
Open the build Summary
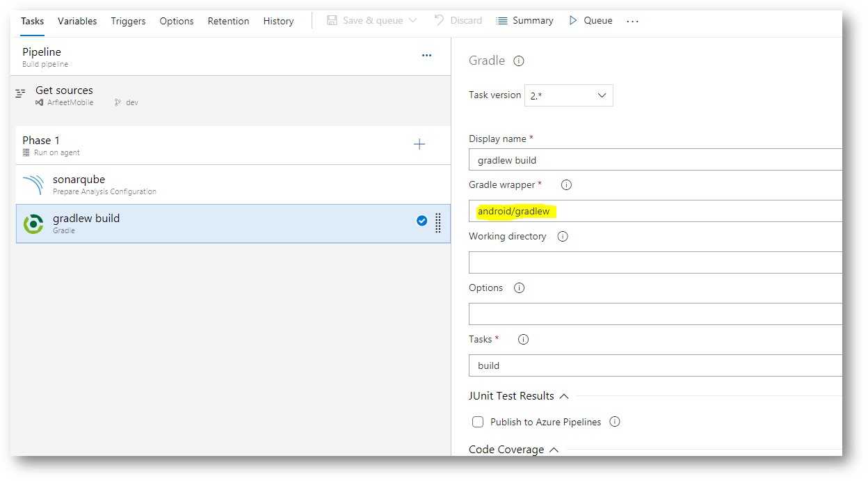click(x=524, y=21)
